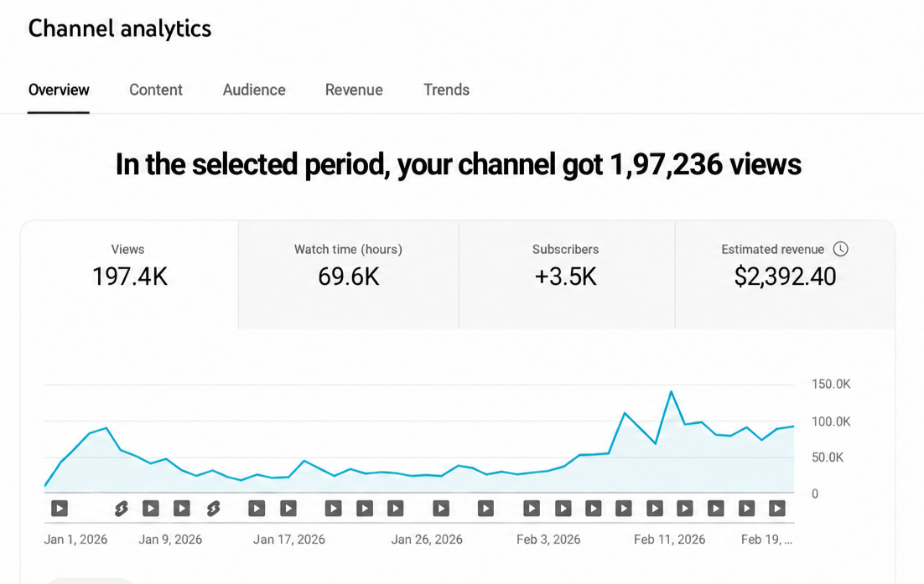Open the last video marker on the timeline
Image resolution: width=924 pixels, height=584 pixels.
click(777, 508)
